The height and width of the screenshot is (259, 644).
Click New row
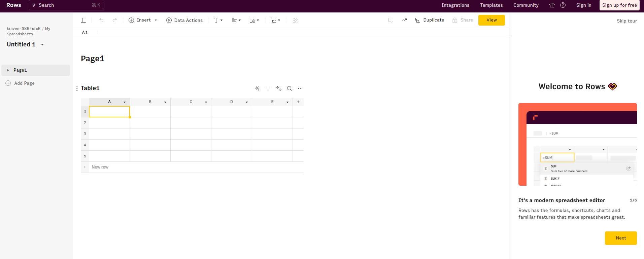(100, 167)
